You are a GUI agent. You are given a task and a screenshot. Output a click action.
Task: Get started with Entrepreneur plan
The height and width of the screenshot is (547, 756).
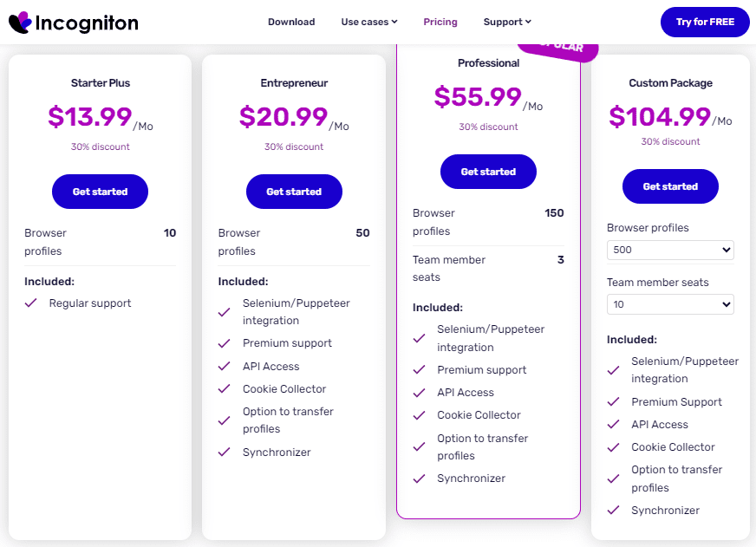click(x=294, y=192)
